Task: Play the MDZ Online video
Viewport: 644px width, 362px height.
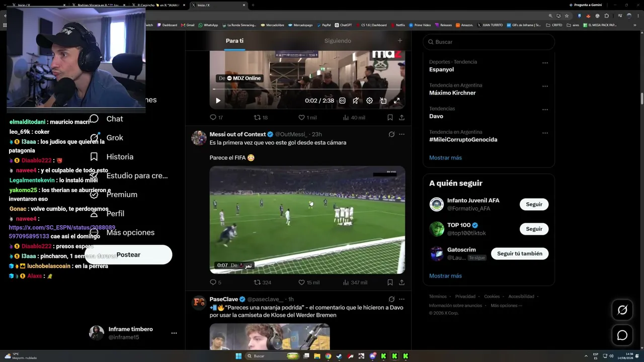Action: [218, 101]
